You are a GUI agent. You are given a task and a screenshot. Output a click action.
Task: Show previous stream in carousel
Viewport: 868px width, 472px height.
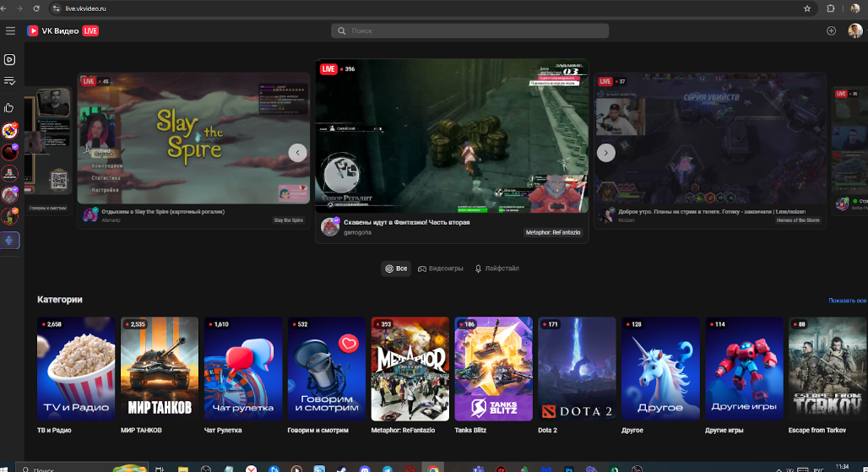coord(297,153)
